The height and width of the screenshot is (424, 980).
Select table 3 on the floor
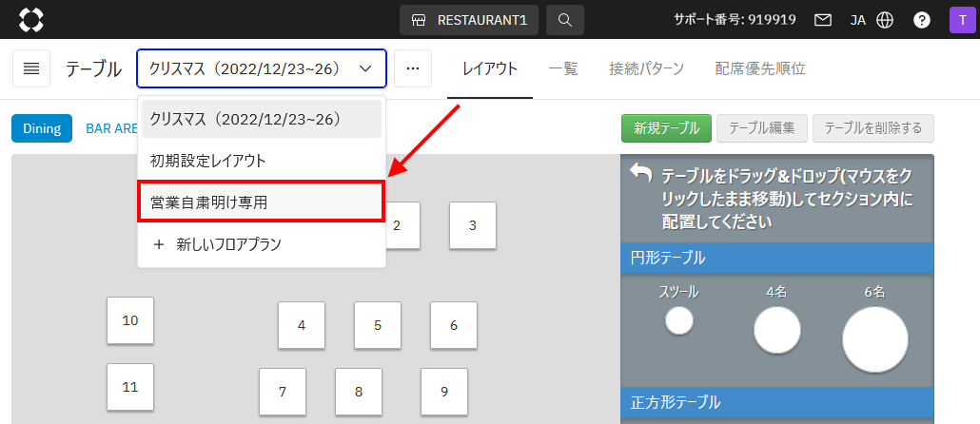[x=473, y=225]
